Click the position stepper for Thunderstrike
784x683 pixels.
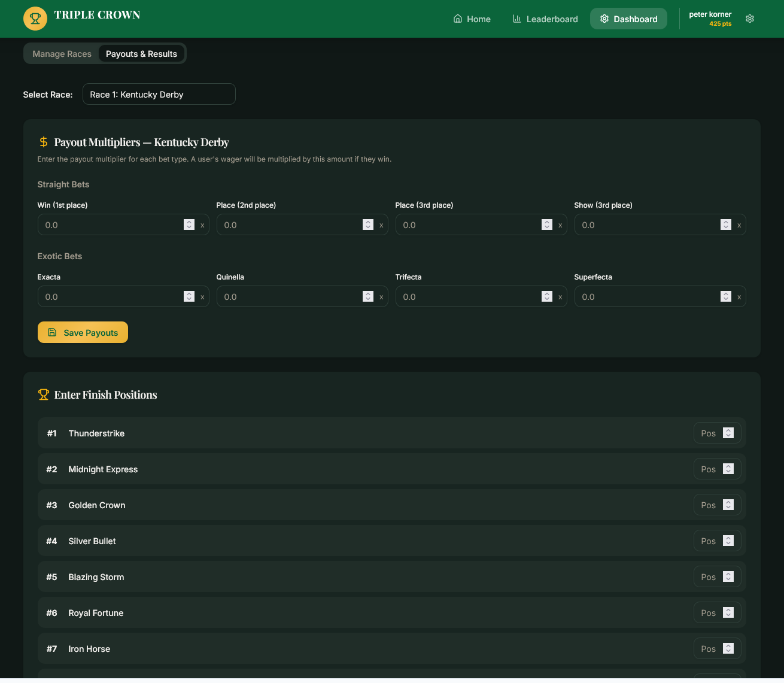pos(728,433)
